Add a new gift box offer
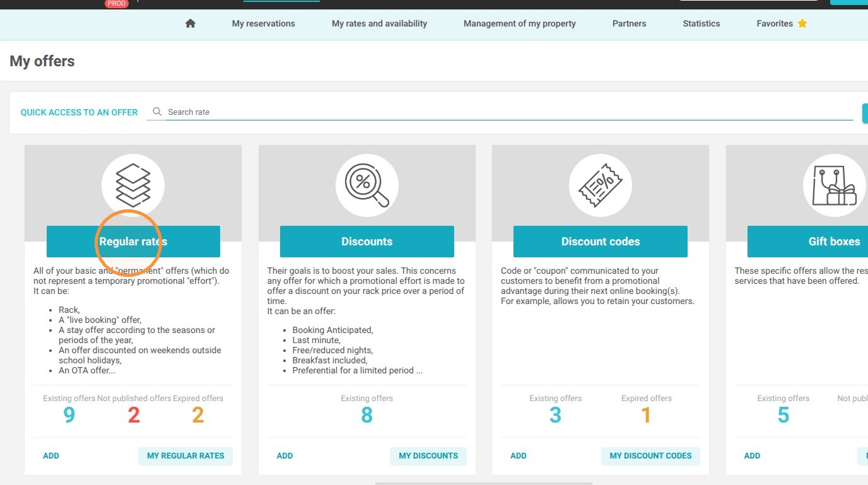868x485 pixels. [x=752, y=456]
